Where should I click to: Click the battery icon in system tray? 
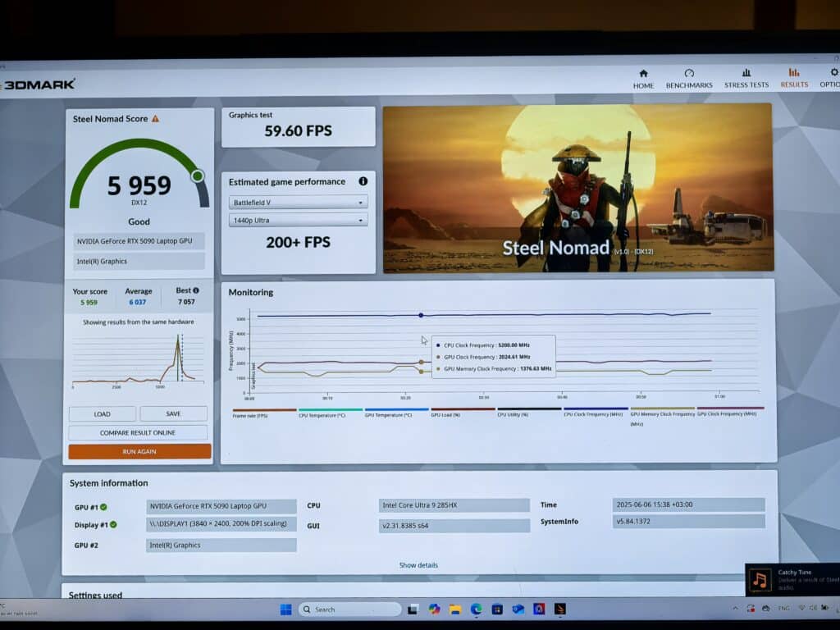824,608
